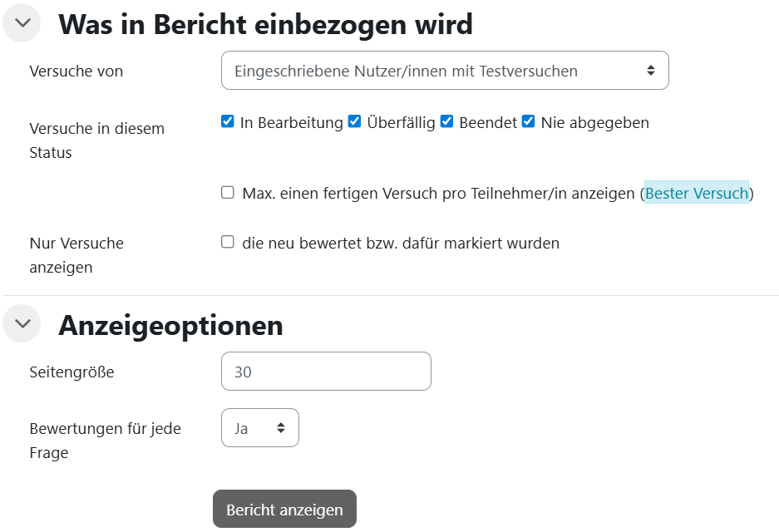Open the 'Bester Versuch' link
Viewport: 779px width, 532px height.
coord(697,193)
